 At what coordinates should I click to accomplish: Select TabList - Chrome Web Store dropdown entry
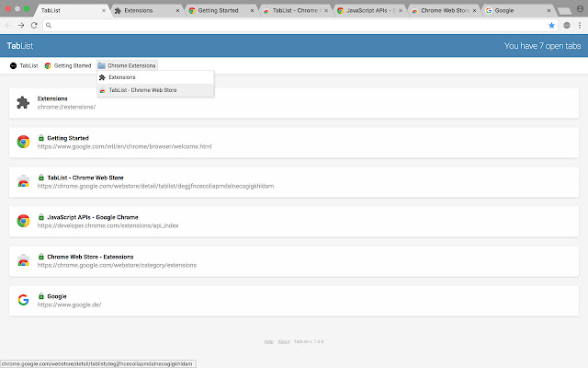tap(155, 90)
